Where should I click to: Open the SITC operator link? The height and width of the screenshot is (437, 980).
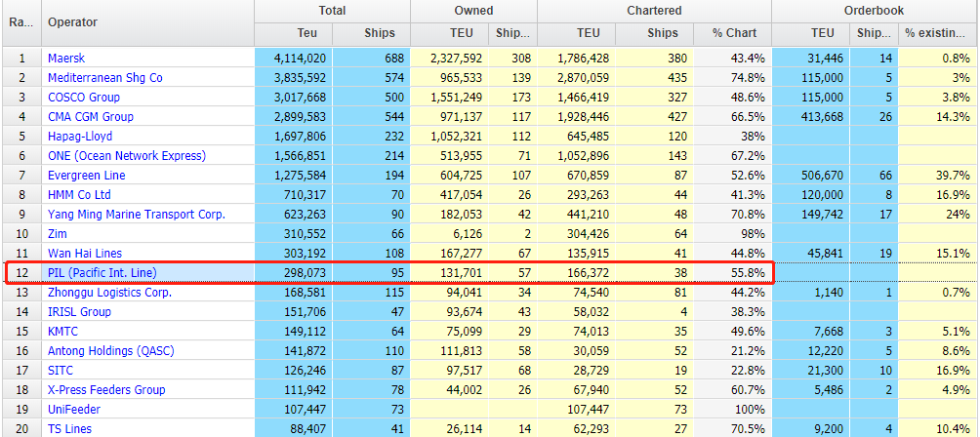click(x=61, y=371)
